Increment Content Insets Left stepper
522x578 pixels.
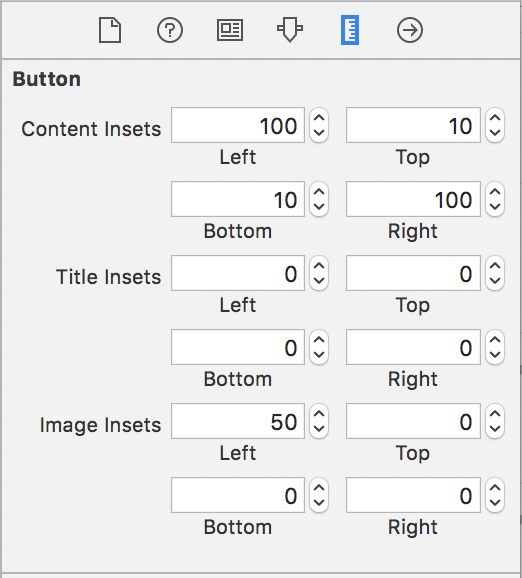[319, 118]
